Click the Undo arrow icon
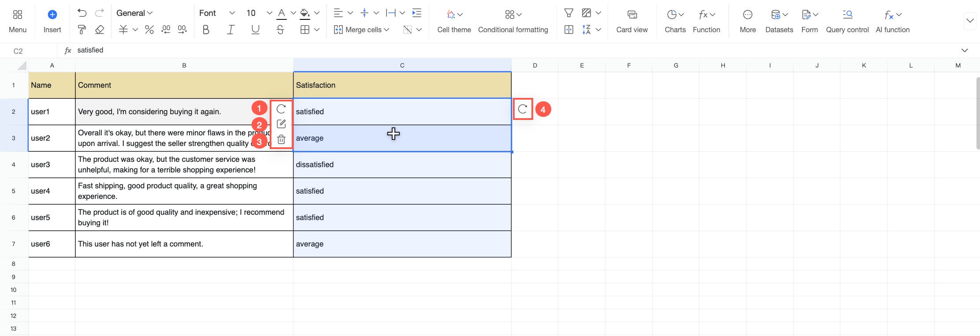980x336 pixels. (82, 13)
